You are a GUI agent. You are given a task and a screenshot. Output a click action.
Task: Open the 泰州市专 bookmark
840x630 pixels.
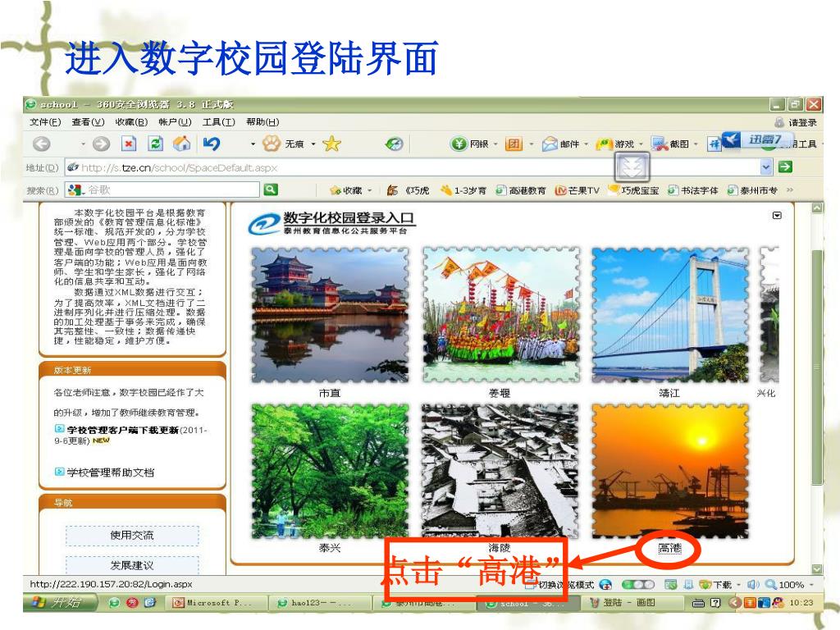click(753, 190)
